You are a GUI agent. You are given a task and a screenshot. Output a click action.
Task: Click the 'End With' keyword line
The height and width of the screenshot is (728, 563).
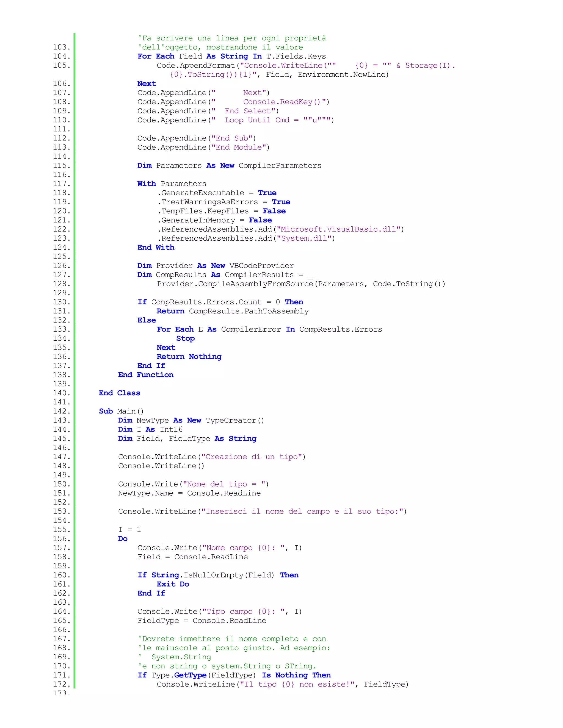click(x=156, y=247)
